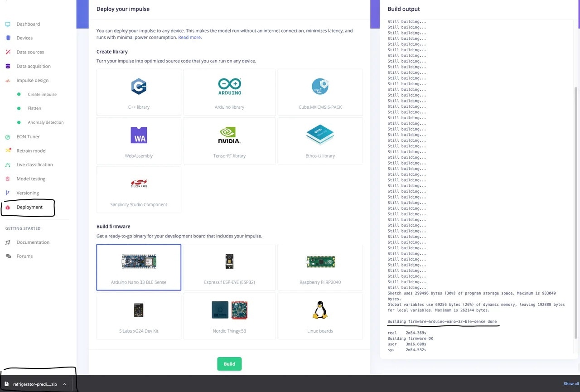Select the C++ library logo

[139, 86]
